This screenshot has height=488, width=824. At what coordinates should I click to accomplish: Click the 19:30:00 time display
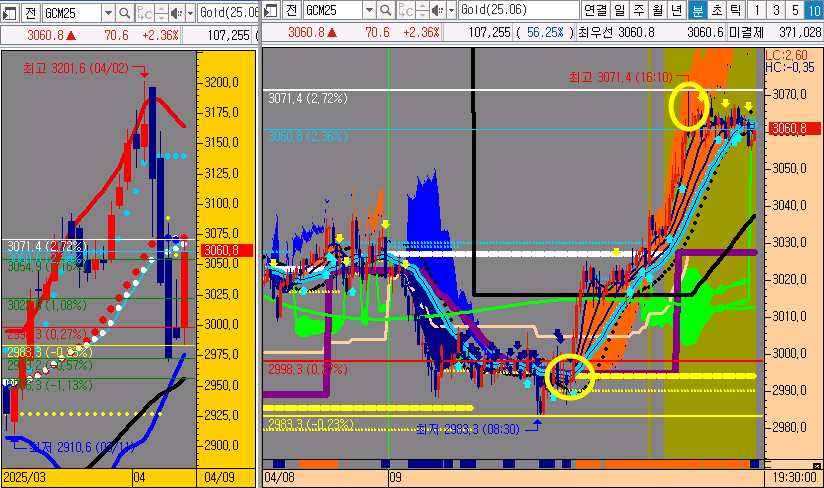795,477
